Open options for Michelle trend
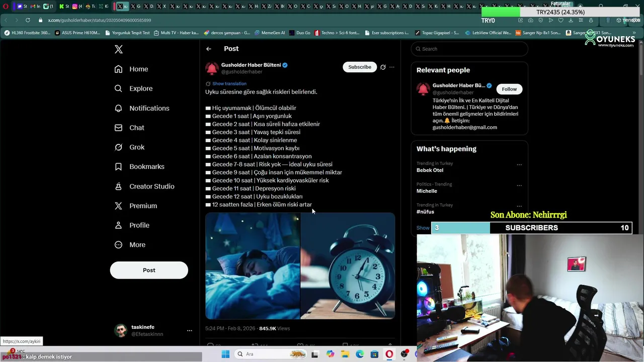Image resolution: width=644 pixels, height=362 pixels. (x=519, y=185)
